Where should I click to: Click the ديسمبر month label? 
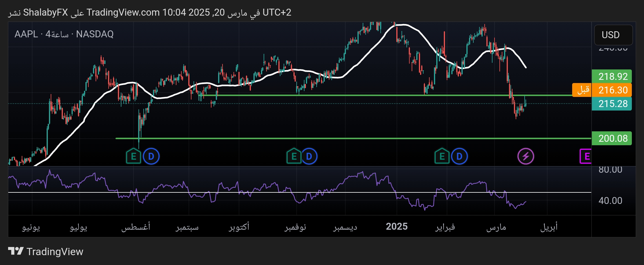(345, 227)
